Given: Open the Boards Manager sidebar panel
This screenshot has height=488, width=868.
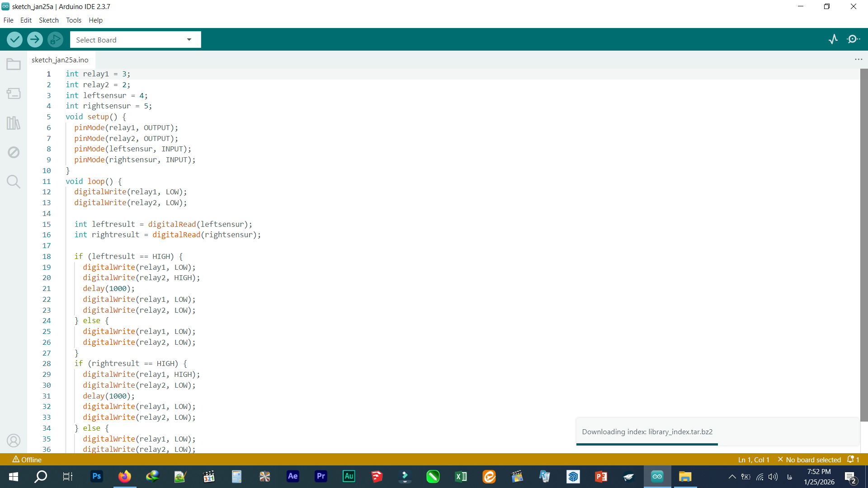Looking at the screenshot, I should coord(14,94).
